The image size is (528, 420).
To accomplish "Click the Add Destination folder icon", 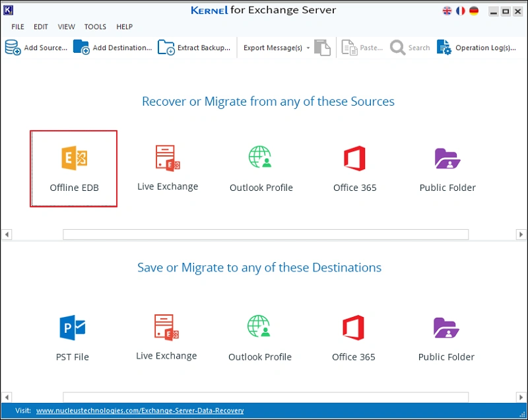I will (x=81, y=47).
